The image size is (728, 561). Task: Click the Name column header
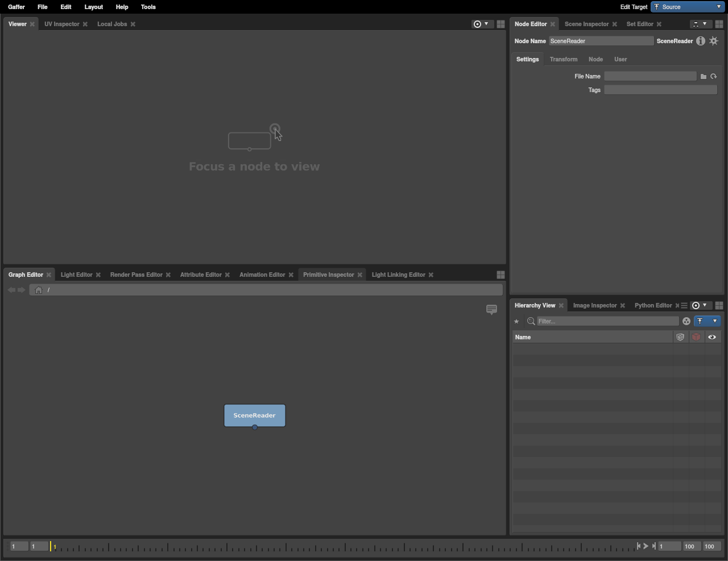(x=593, y=337)
